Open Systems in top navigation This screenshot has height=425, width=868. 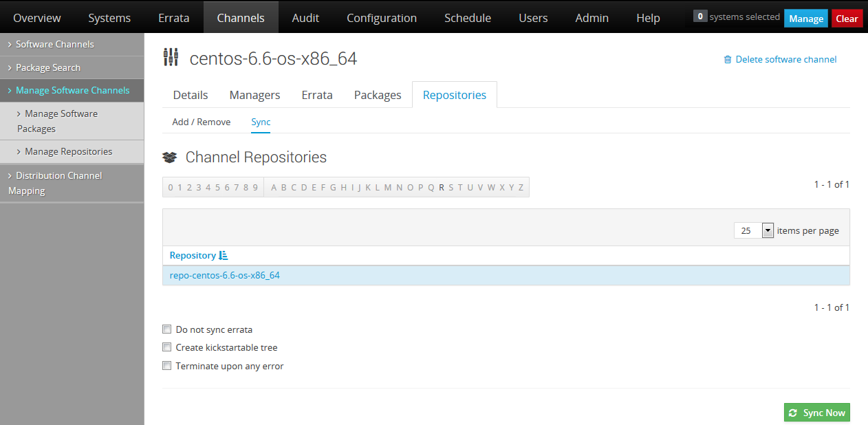[109, 18]
